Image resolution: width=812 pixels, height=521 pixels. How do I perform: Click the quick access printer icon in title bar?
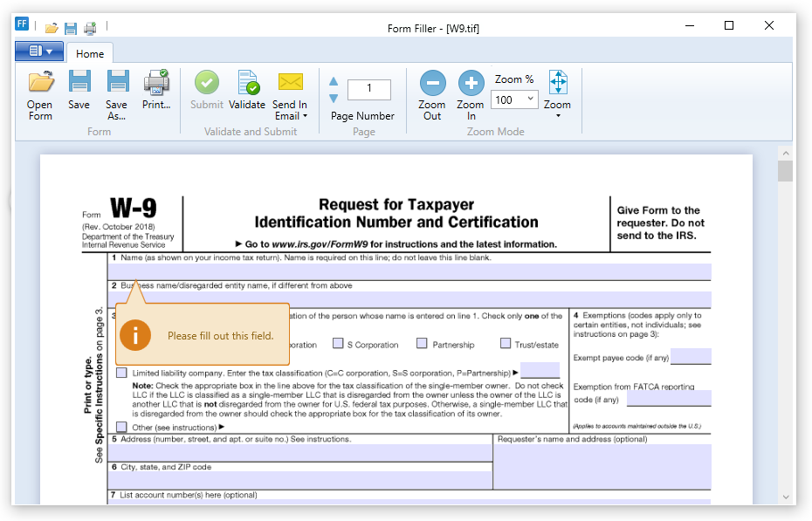pos(90,28)
